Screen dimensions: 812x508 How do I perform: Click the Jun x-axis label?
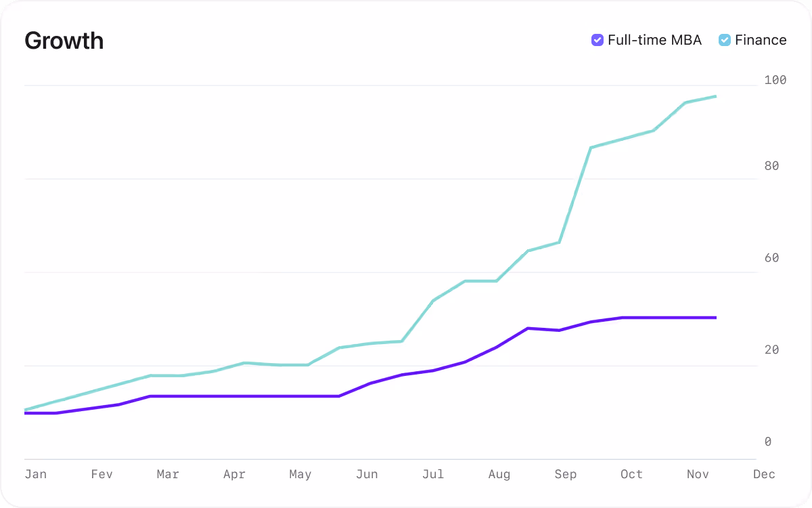point(367,474)
